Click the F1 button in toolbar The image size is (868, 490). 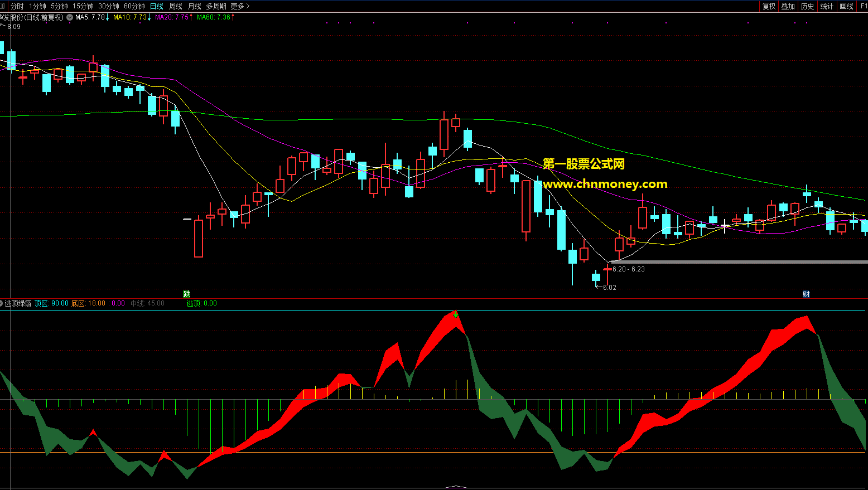pyautogui.click(x=864, y=6)
